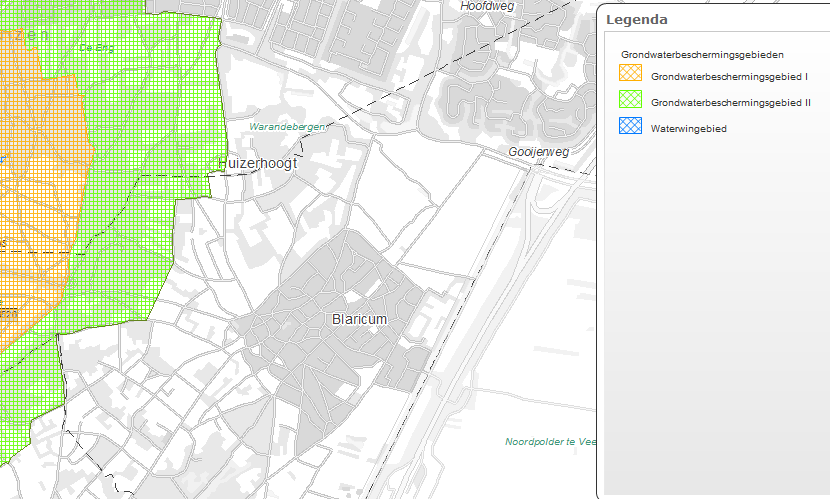830x499 pixels.
Task: Click the Warandebergen area label
Action: coord(288,128)
